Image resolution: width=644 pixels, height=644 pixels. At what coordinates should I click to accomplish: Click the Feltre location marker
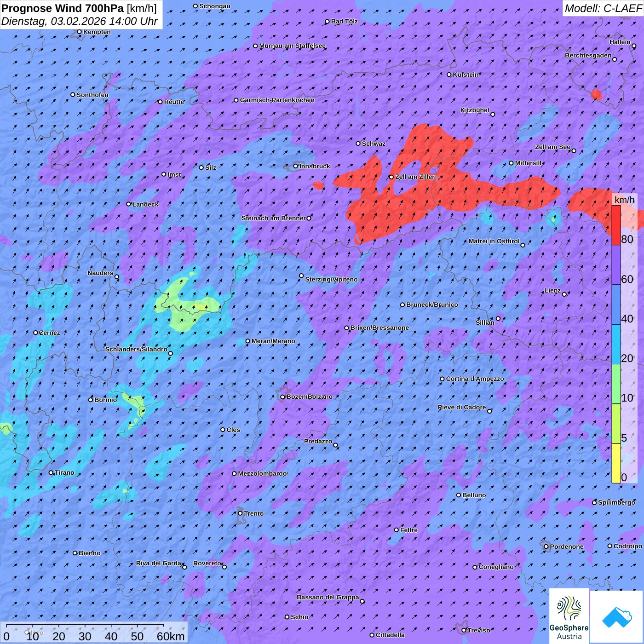[397, 530]
